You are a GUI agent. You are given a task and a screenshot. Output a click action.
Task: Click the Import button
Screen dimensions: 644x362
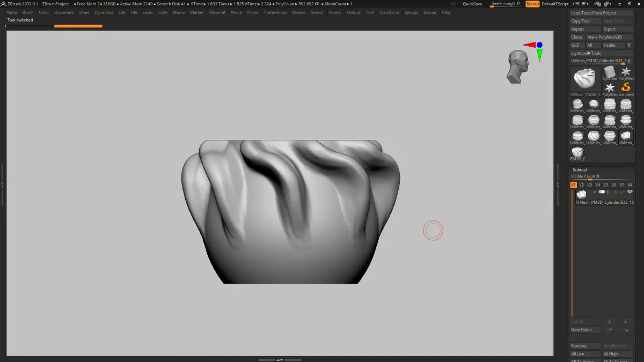tap(586, 29)
